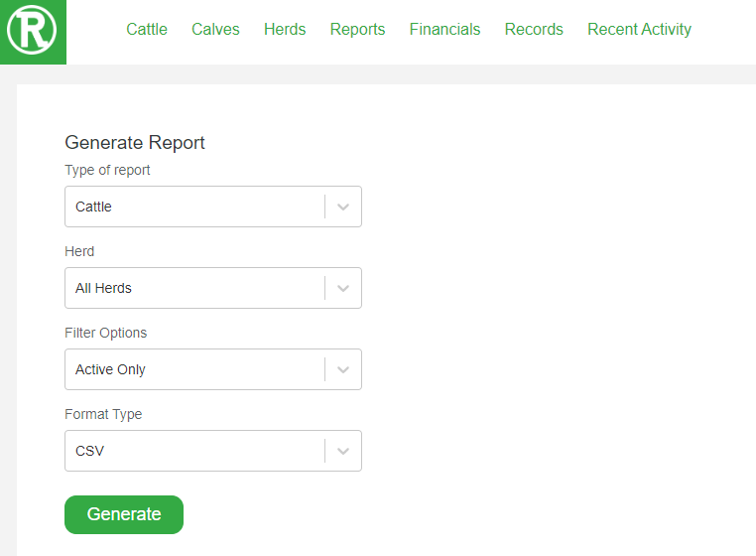Click the chevron arrow in Type of report field
Screen dimensions: 756x556
coord(343,207)
